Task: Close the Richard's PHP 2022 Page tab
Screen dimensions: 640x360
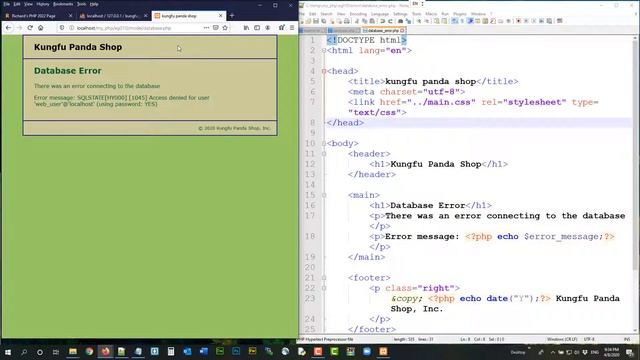Action: pos(70,16)
